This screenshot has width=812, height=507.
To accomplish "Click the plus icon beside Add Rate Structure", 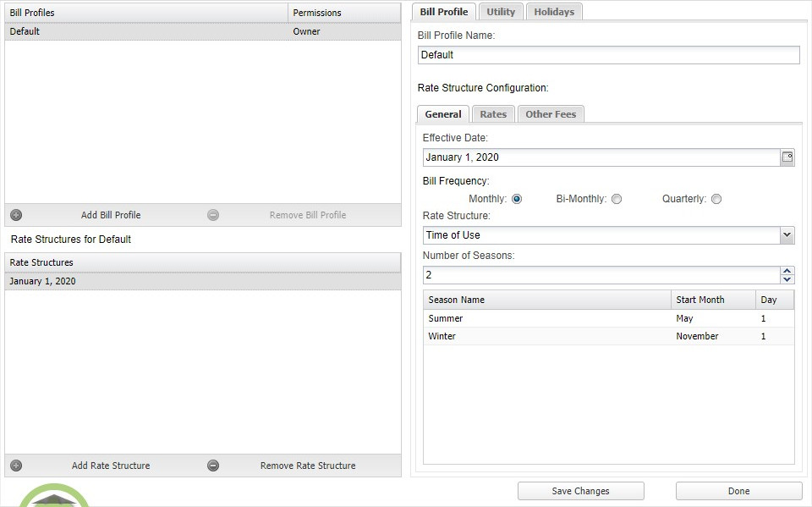I will (16, 466).
